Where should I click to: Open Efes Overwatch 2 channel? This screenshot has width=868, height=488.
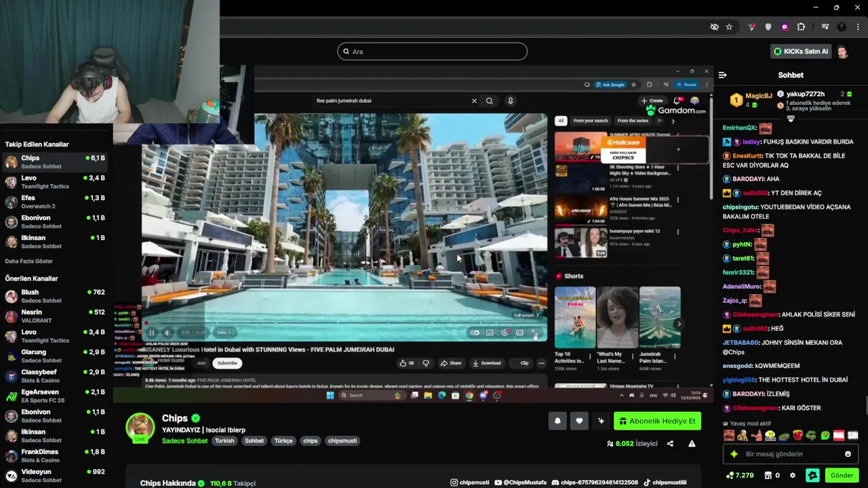(55, 202)
